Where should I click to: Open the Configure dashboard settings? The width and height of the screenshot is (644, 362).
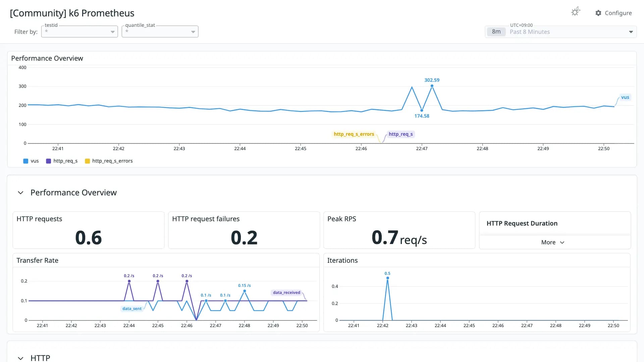click(613, 13)
